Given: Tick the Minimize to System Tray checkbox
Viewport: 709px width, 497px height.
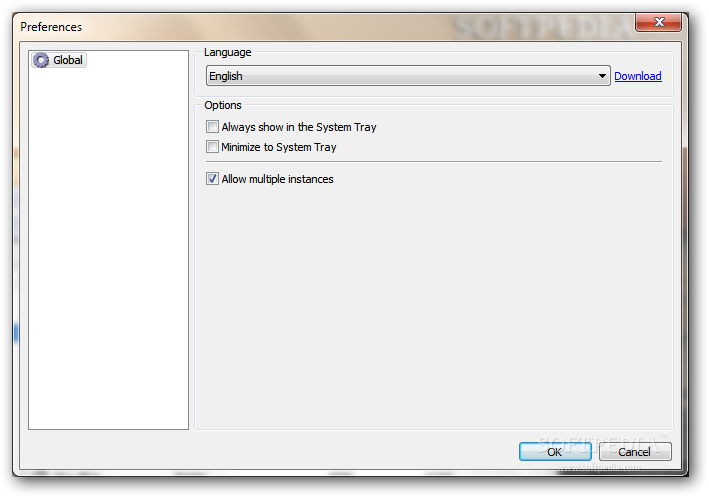Looking at the screenshot, I should (x=212, y=147).
